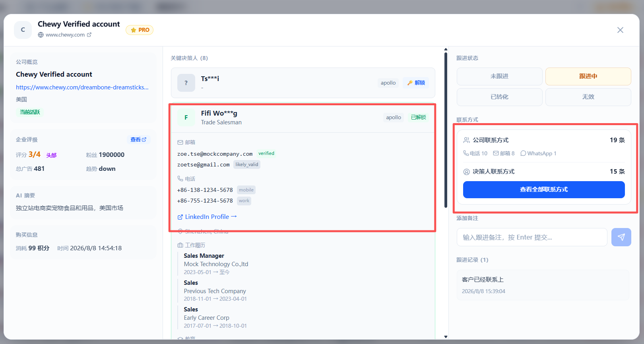The width and height of the screenshot is (644, 344).
Task: Select the follower count 1900000
Action: click(112, 155)
